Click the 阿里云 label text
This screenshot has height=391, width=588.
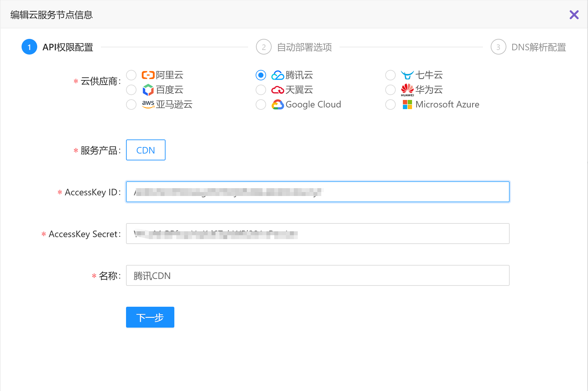click(169, 75)
